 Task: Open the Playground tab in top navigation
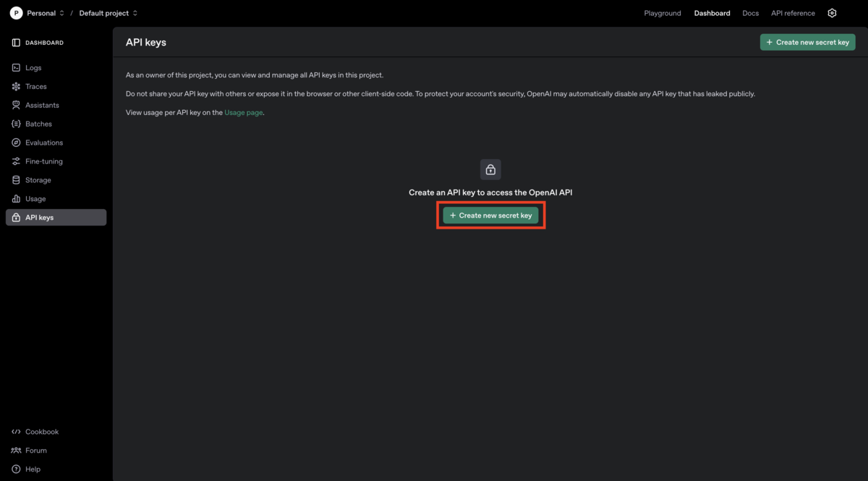tap(663, 13)
